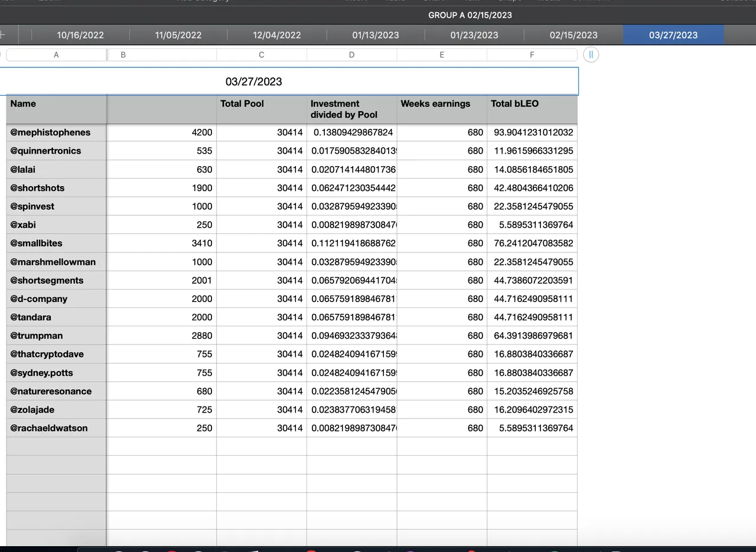Select the 2880 investment cell
Screen dimensions: 756x552
coord(161,336)
